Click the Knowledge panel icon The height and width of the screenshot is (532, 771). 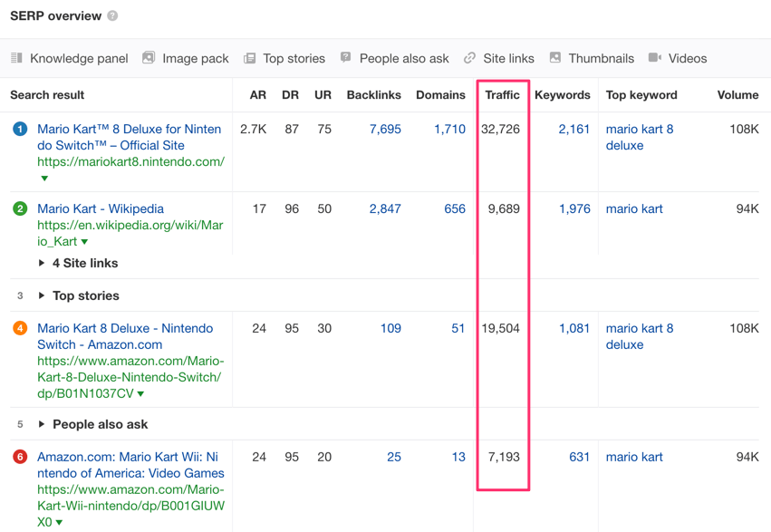(16, 58)
